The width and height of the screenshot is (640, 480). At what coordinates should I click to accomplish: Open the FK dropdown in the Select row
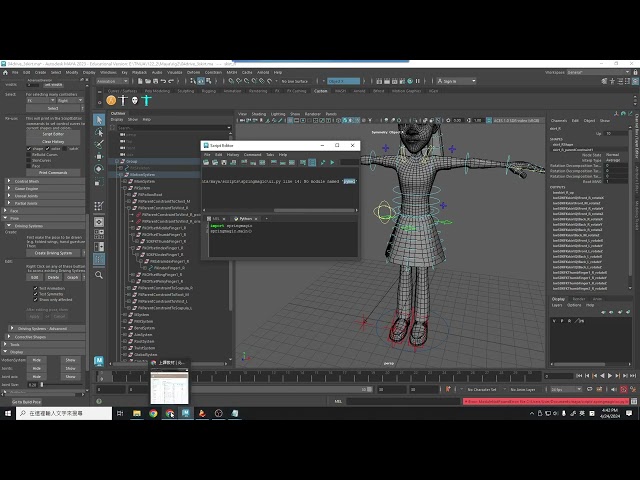(x=40, y=100)
